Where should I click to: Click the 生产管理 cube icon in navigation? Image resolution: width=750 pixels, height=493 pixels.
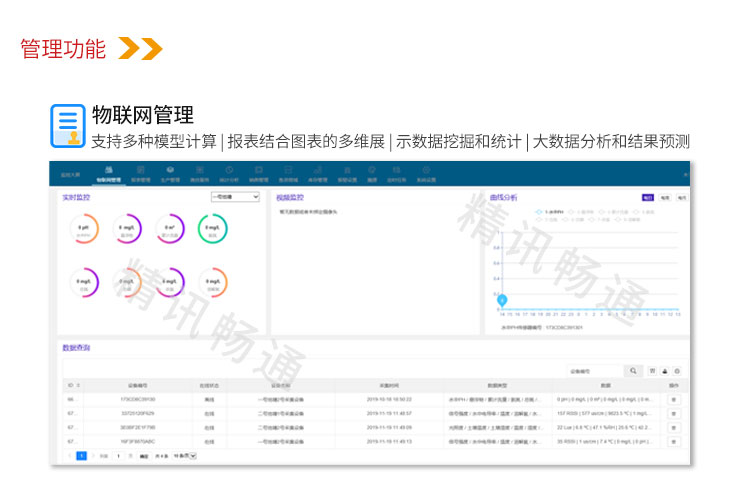point(170,170)
